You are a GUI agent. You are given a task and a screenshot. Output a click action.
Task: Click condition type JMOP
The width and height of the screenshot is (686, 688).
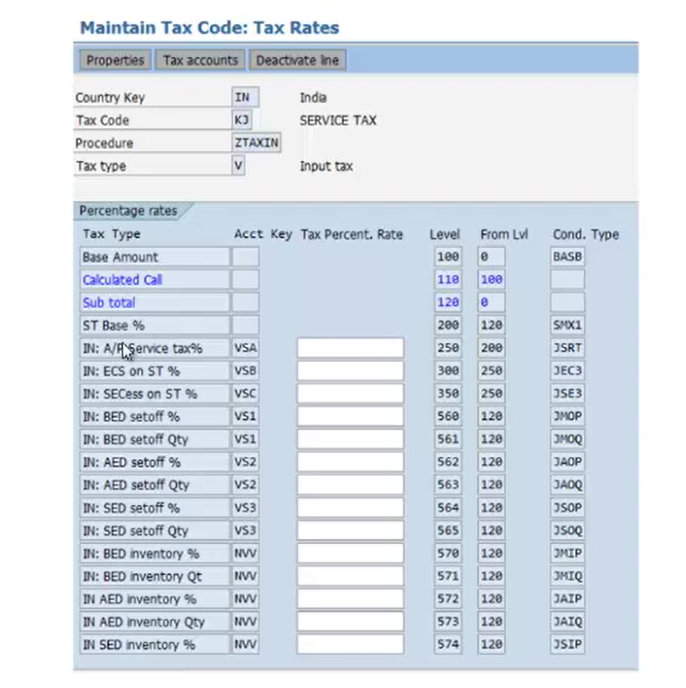pos(567,416)
